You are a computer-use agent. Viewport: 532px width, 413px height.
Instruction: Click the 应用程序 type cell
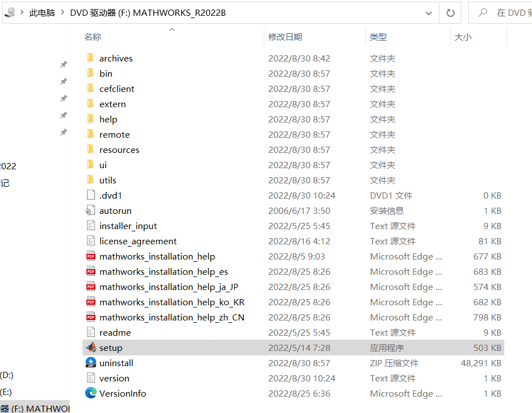[x=387, y=348]
